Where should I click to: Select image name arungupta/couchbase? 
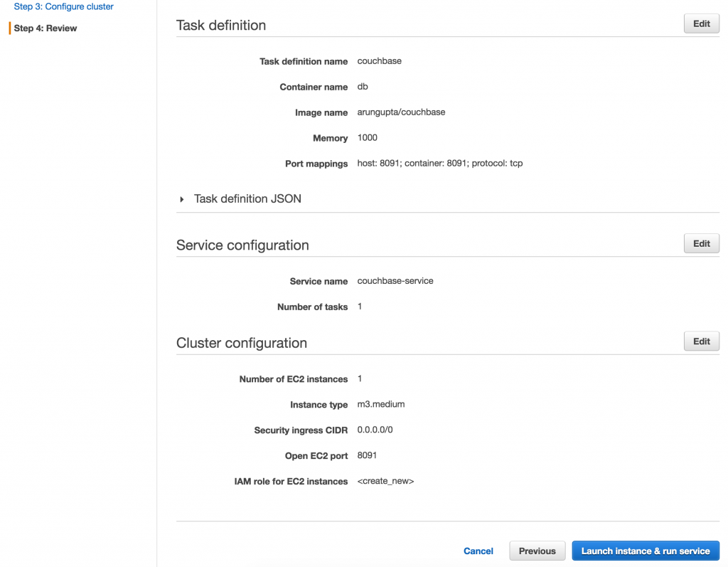point(401,112)
